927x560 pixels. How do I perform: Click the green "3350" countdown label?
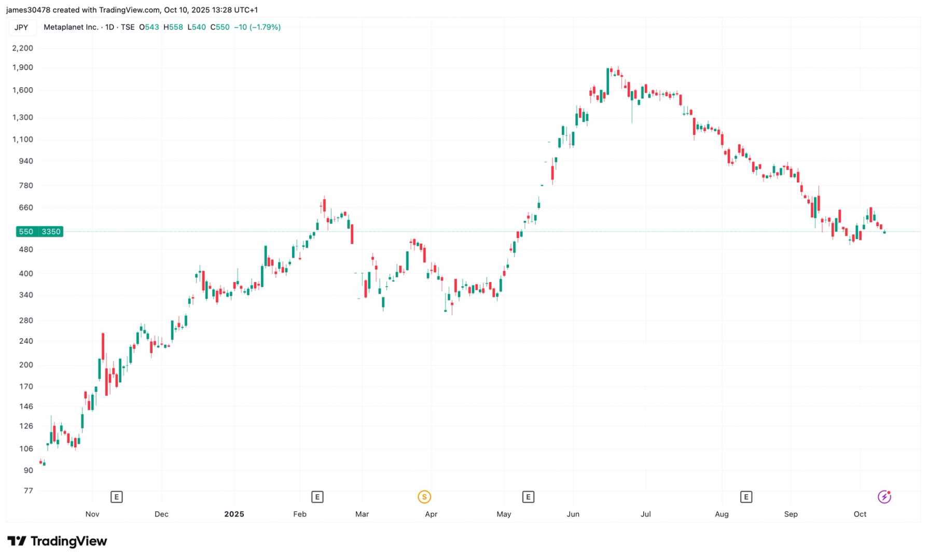50,232
